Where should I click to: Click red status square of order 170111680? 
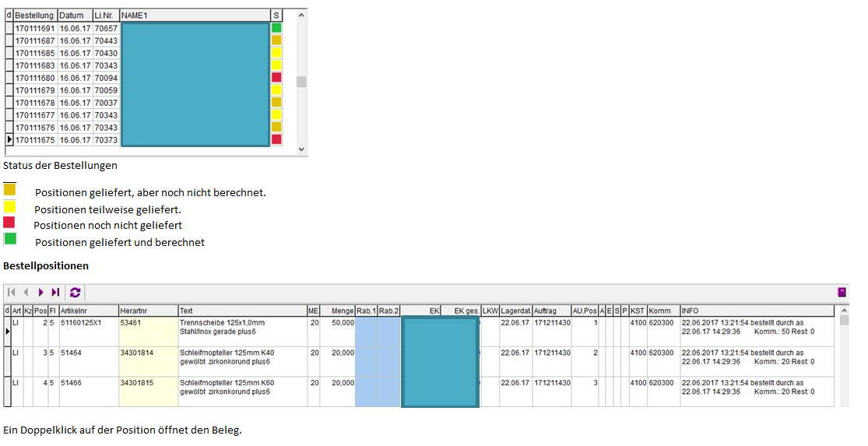coord(276,78)
